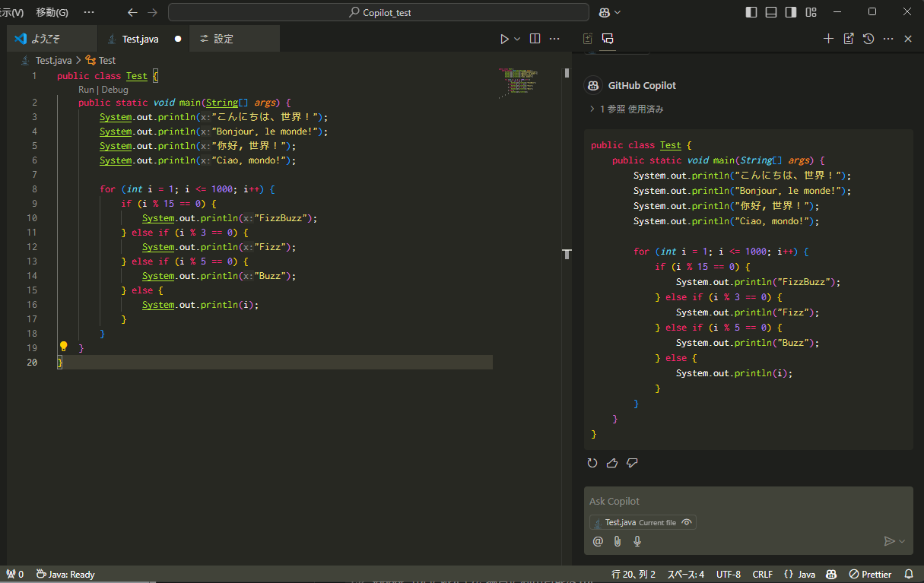Click the thumbs up icon on Copilot response
This screenshot has height=583, width=924.
point(612,463)
